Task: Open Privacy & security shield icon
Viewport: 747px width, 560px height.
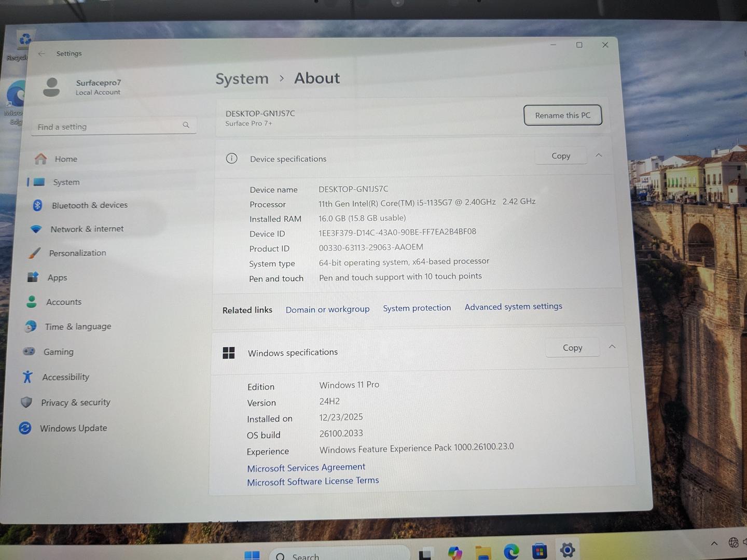Action: (x=26, y=402)
